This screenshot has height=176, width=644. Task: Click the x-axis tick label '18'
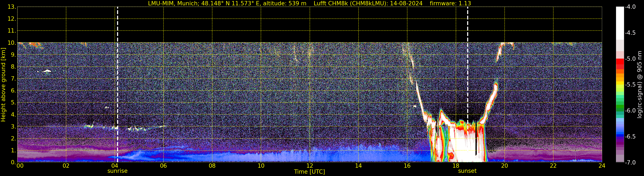[456, 166]
